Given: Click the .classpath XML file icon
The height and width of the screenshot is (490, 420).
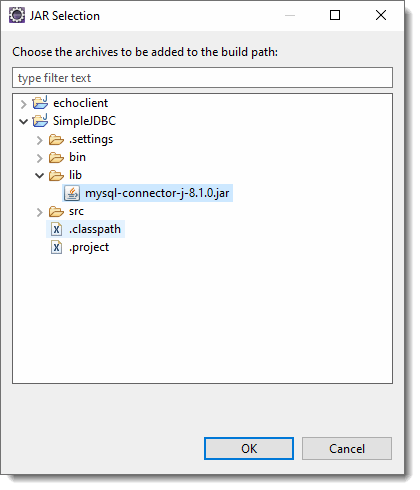Looking at the screenshot, I should tap(56, 229).
